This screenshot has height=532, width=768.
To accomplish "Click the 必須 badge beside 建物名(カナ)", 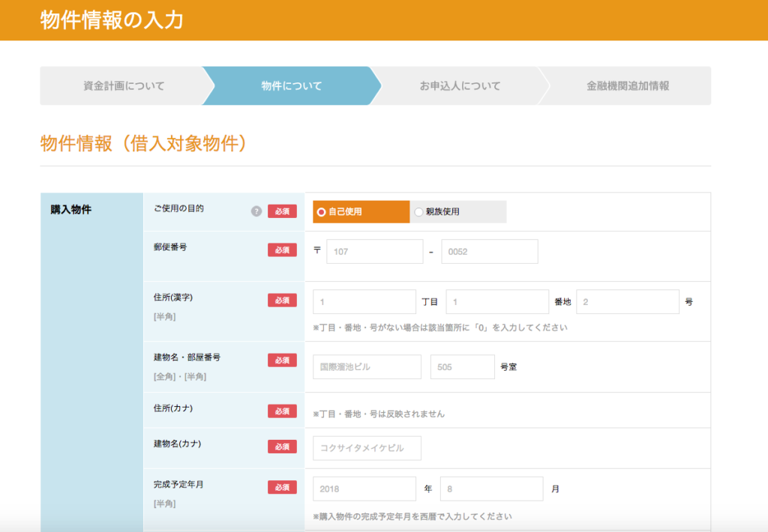I will click(282, 447).
